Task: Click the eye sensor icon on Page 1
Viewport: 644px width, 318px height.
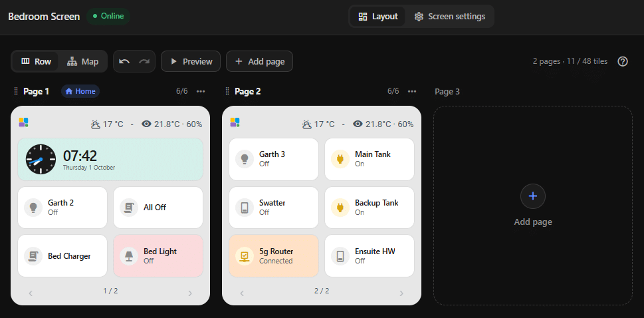Action: [x=147, y=124]
